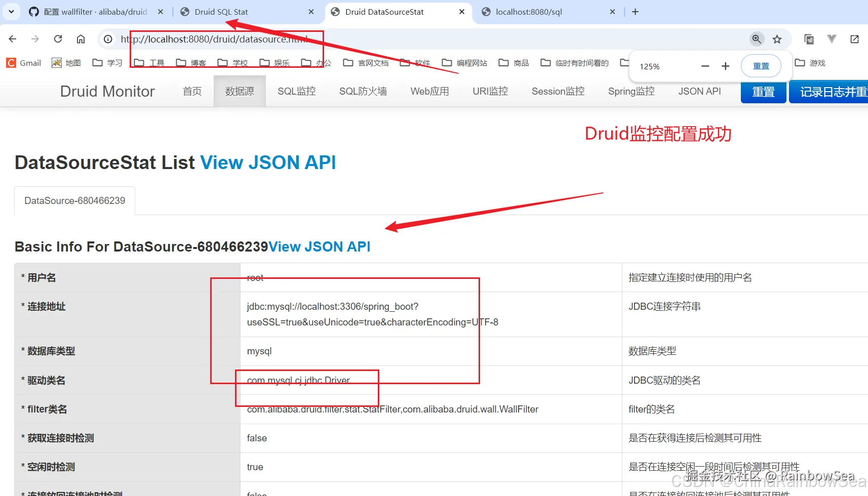Click the Druid Monitor brand title
This screenshot has width=868, height=496.
[107, 91]
